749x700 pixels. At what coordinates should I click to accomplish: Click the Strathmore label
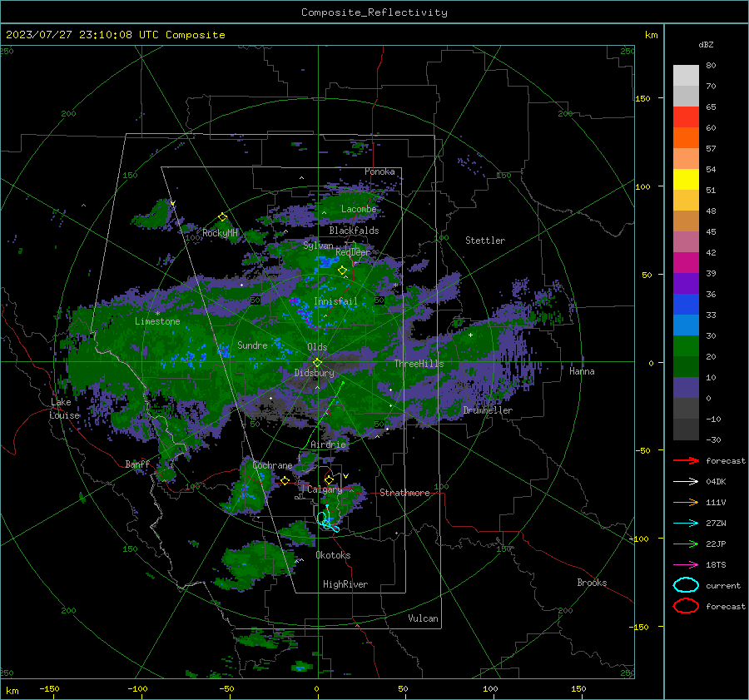(x=405, y=493)
